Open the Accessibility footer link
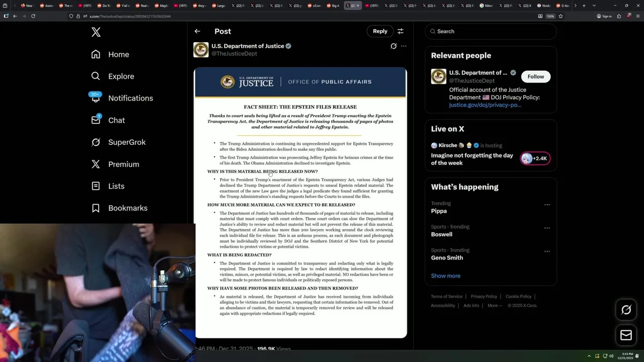This screenshot has width=644, height=362. click(x=443, y=306)
